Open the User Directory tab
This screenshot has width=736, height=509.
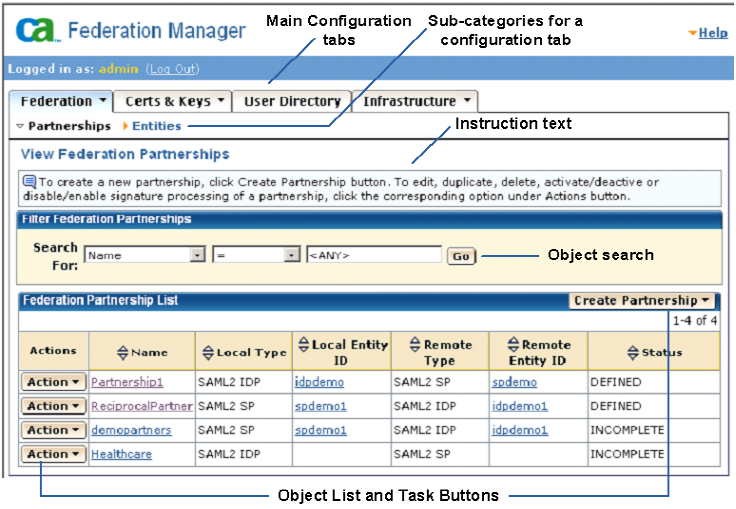292,101
